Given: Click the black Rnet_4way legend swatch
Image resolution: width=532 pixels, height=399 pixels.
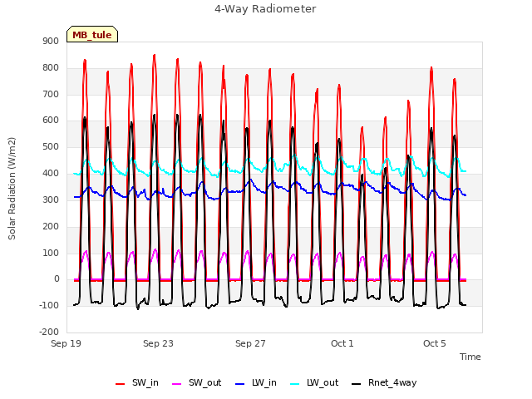Looking at the screenshot, I should tap(357, 384).
